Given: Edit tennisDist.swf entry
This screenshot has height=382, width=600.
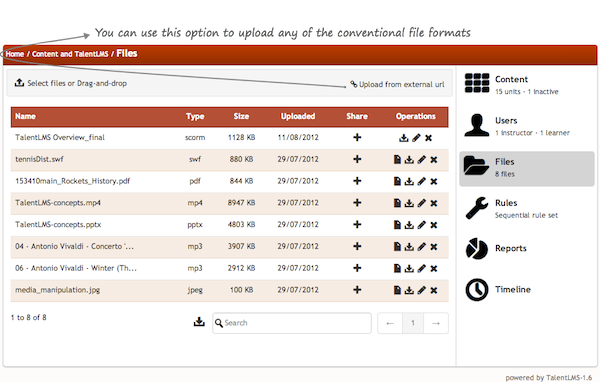Looking at the screenshot, I should [x=422, y=159].
